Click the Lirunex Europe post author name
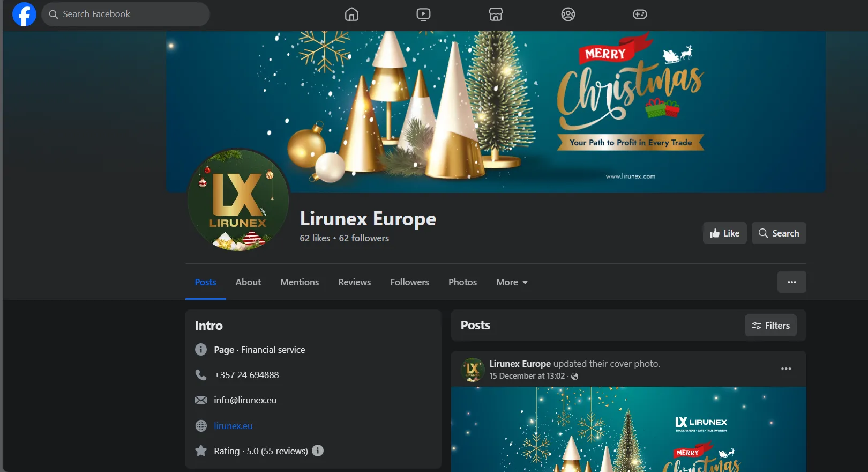 [x=520, y=364]
